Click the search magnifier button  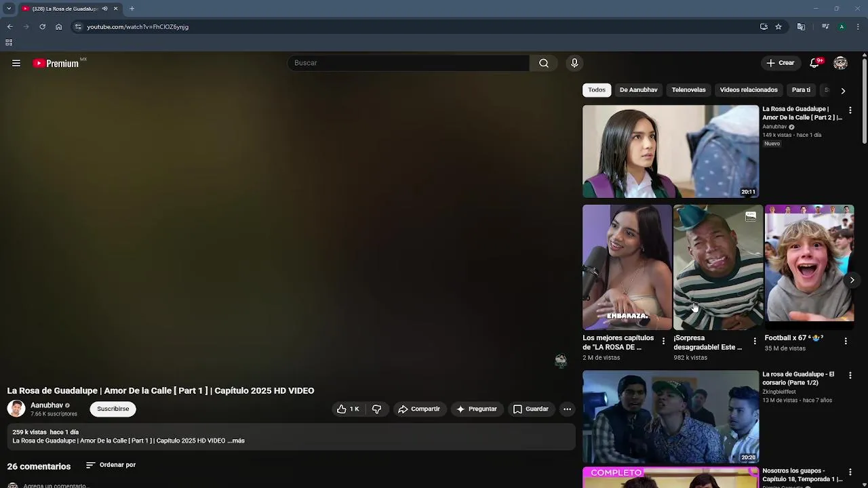click(x=544, y=63)
